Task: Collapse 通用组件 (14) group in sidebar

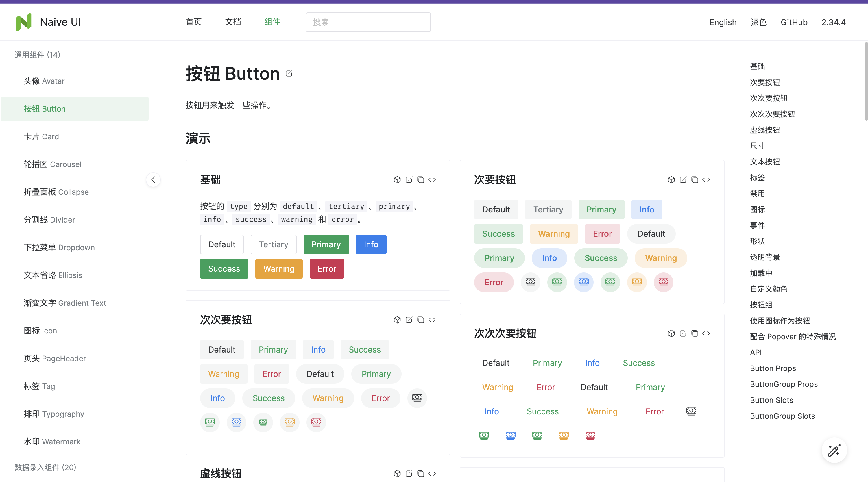Action: click(37, 55)
